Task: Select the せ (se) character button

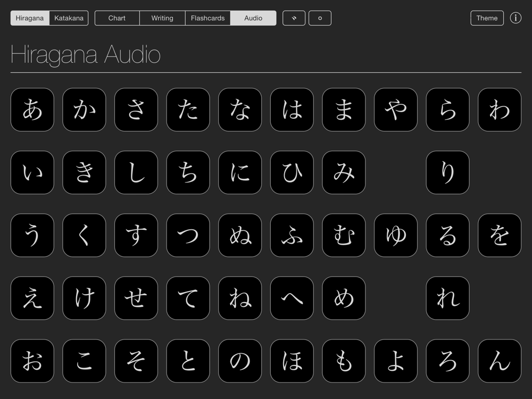Action: [x=136, y=298]
